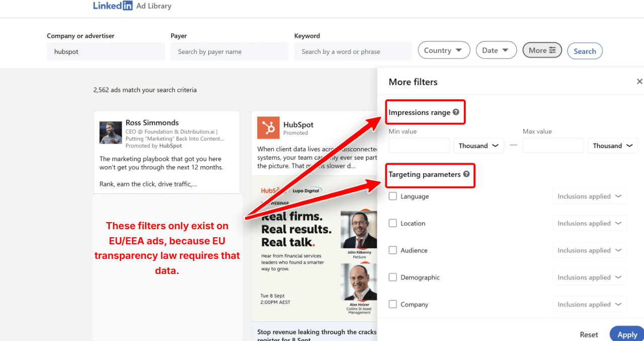Image resolution: width=644 pixels, height=341 pixels.
Task: Check the Location targeting checkbox
Action: (393, 223)
